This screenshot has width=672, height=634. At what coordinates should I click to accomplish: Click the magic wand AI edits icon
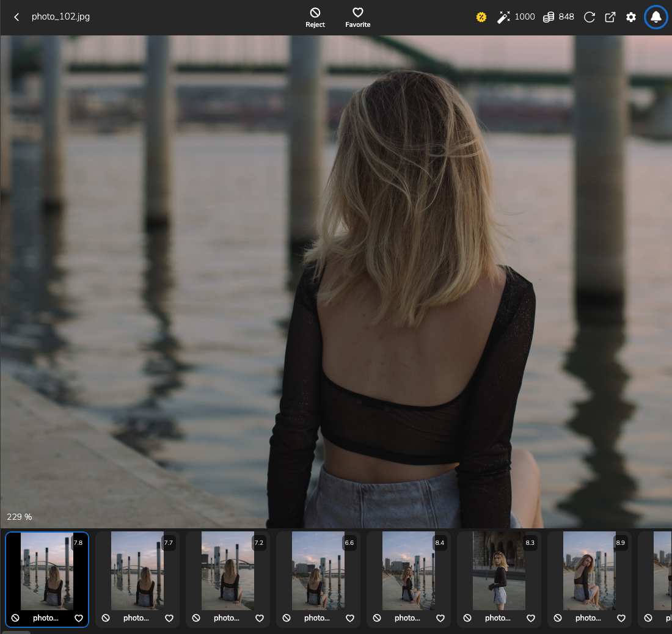coord(503,16)
